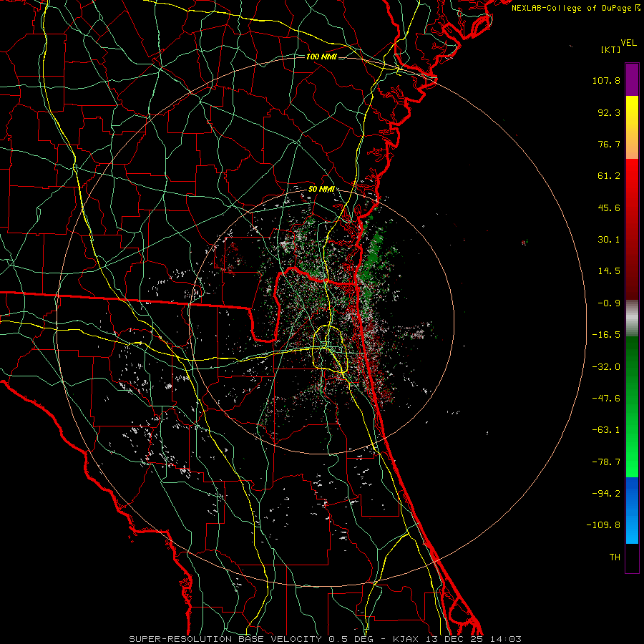Select the -94.2 velocity scale value

(606, 494)
